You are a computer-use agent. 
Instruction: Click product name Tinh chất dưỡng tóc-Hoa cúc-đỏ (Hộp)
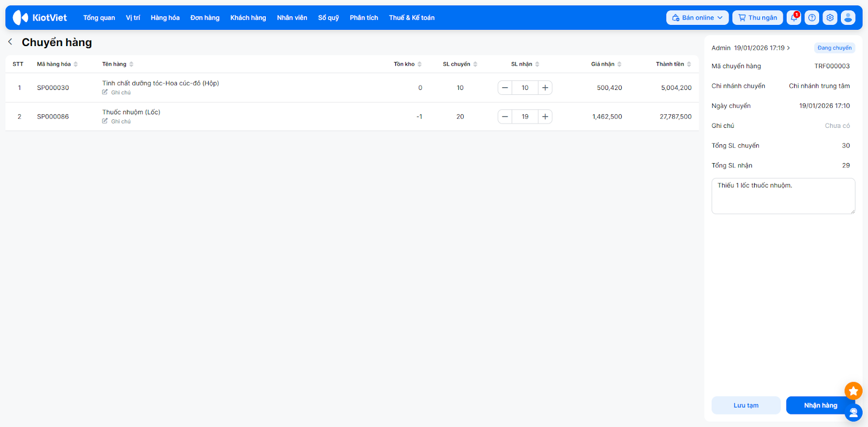pyautogui.click(x=161, y=83)
